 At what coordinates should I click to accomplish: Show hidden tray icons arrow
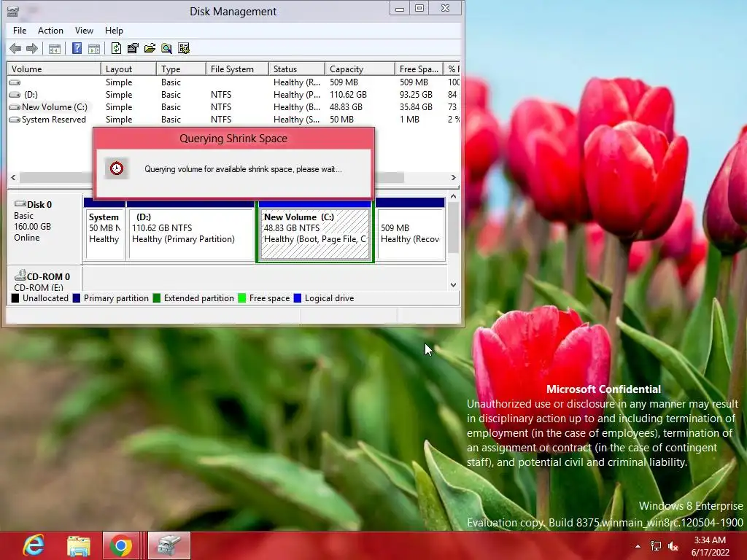point(638,546)
